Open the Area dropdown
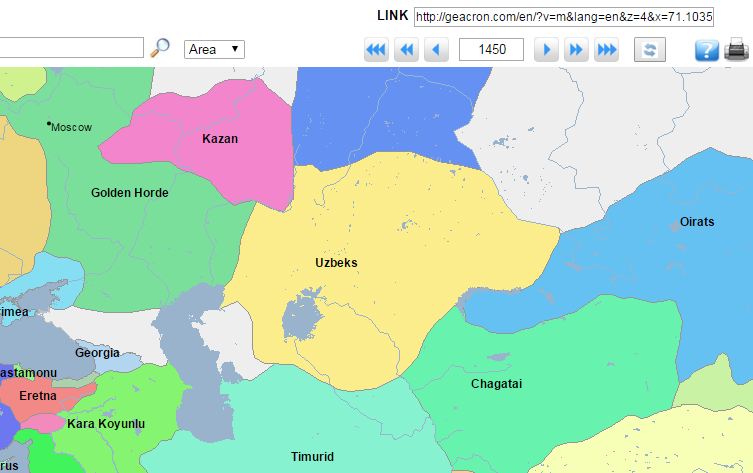Viewport: 753px width, 473px height. pyautogui.click(x=215, y=49)
